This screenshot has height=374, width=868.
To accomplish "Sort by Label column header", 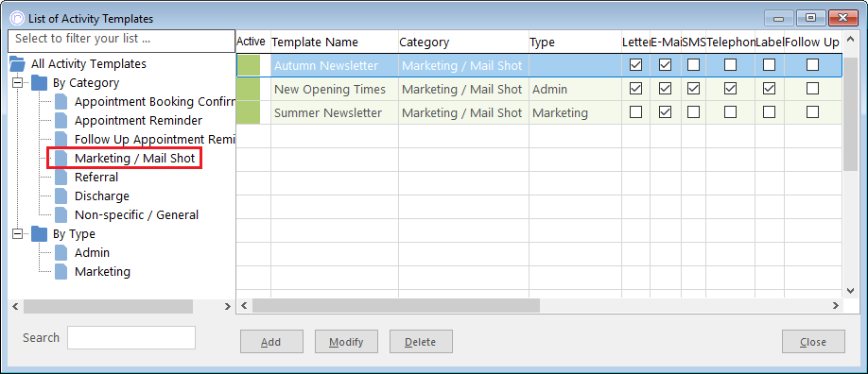I will click(770, 42).
